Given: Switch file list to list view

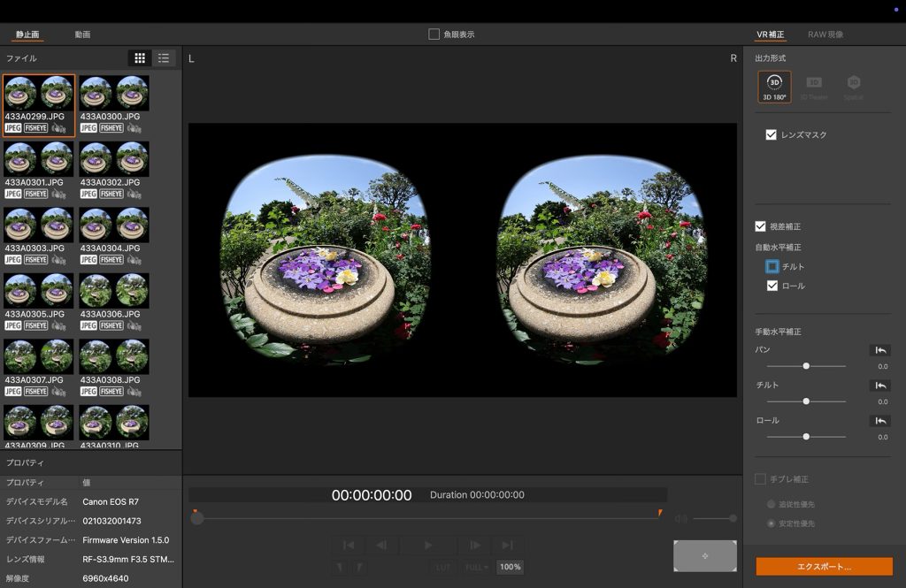Looking at the screenshot, I should tap(164, 58).
